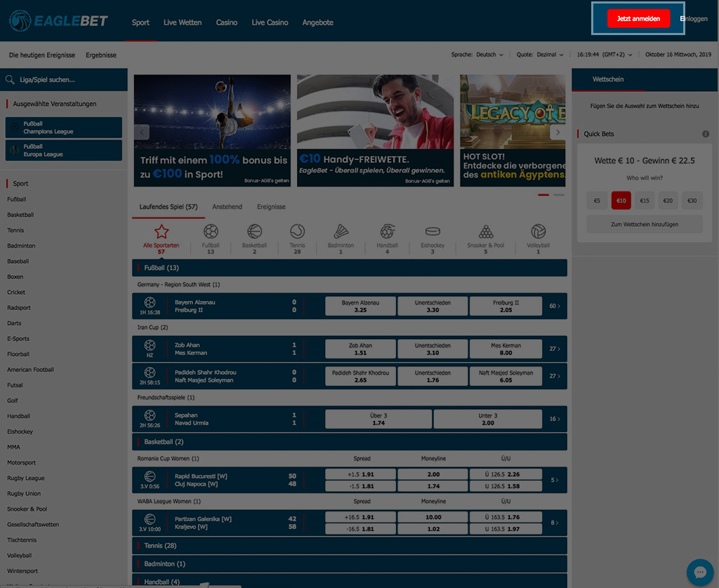Select the Alle Sportarten star icon

tap(161, 232)
